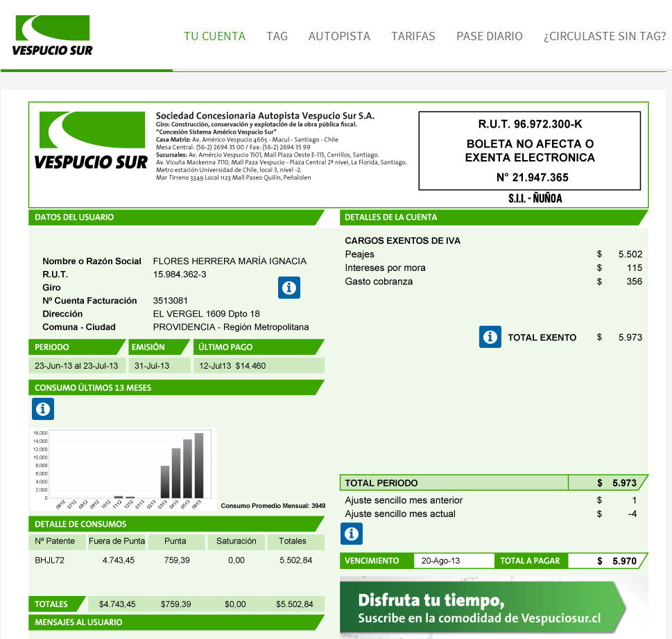Click the emission date 31-Jul-13
Image resolution: width=672 pixels, height=639 pixels.
(152, 366)
